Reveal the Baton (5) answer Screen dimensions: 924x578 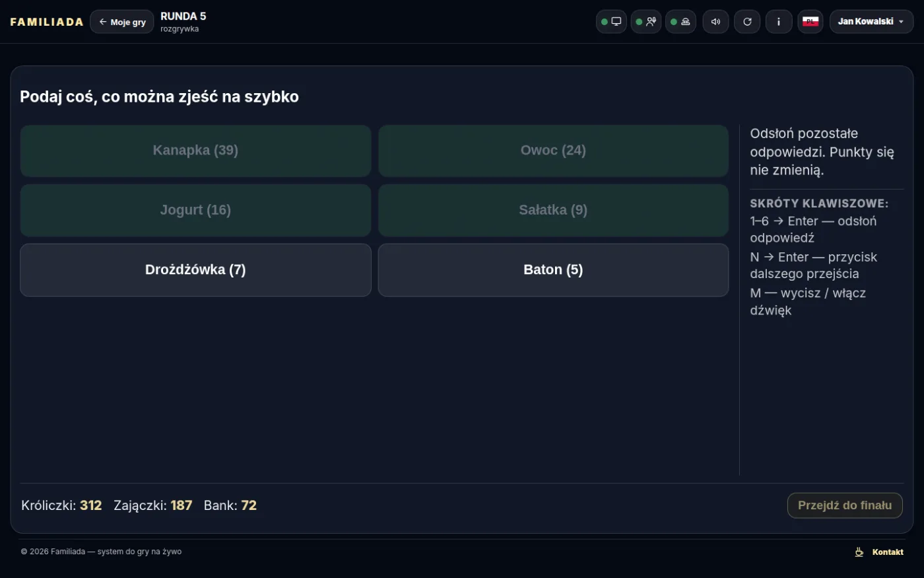click(x=553, y=270)
